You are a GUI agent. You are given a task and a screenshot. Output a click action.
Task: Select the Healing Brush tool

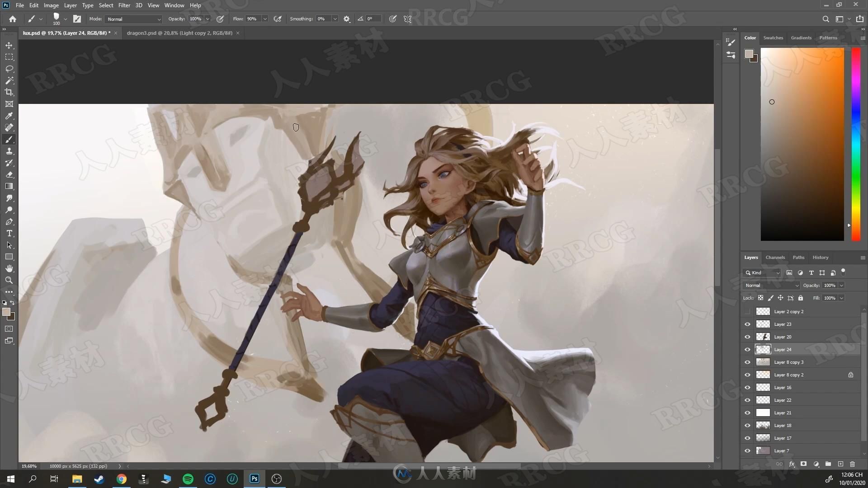9,127
